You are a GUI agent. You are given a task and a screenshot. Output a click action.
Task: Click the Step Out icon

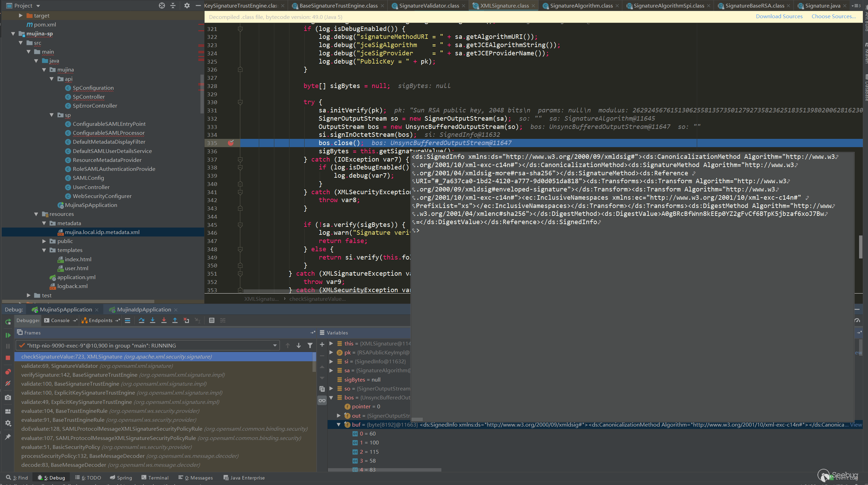click(x=175, y=320)
